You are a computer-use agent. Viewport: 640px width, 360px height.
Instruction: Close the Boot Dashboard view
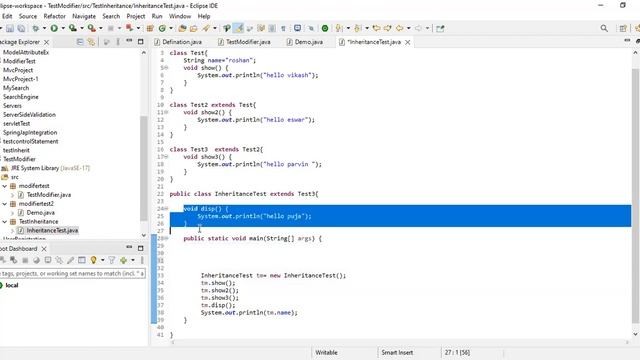[x=44, y=249]
